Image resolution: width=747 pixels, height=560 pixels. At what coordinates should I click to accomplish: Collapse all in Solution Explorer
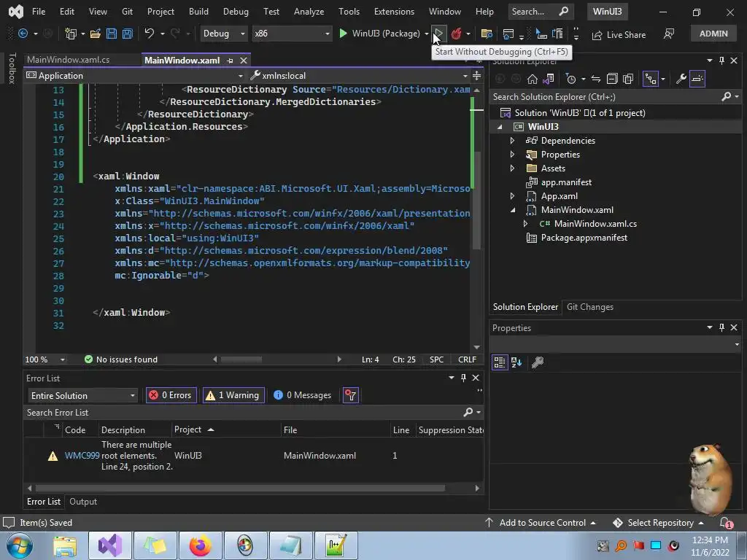[612, 79]
